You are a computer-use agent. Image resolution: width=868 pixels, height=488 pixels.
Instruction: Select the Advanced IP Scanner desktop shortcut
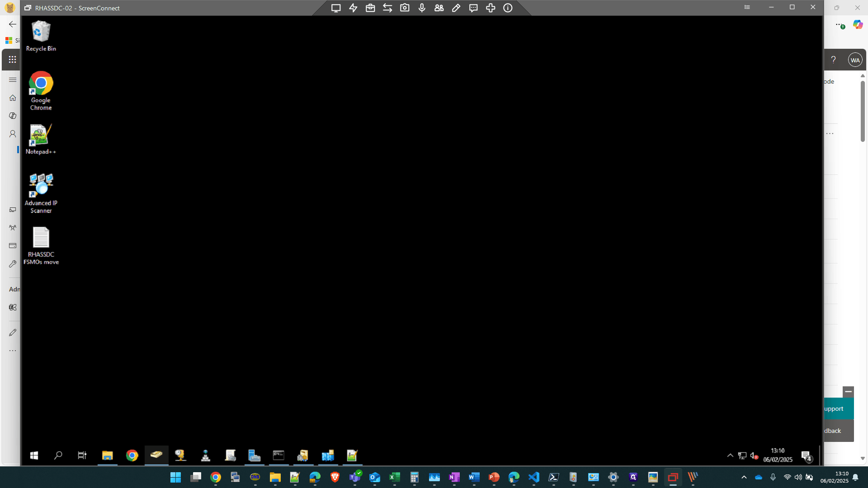tap(41, 193)
